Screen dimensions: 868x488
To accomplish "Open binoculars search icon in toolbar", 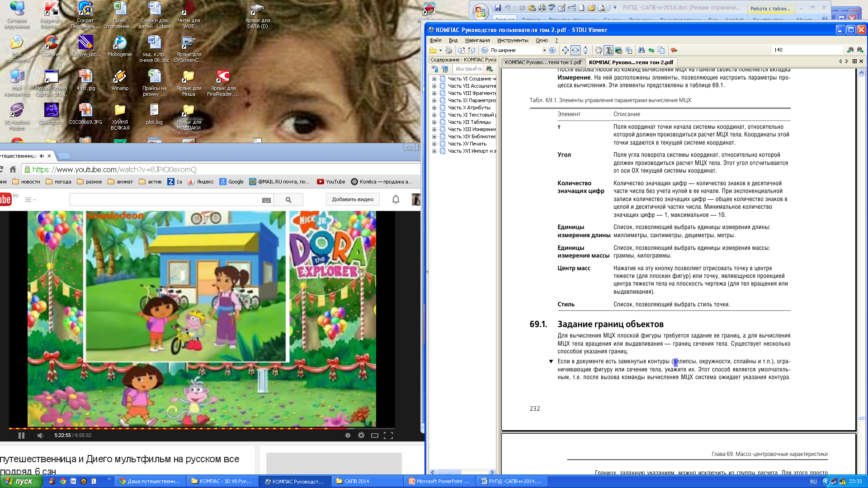I will 641,50.
